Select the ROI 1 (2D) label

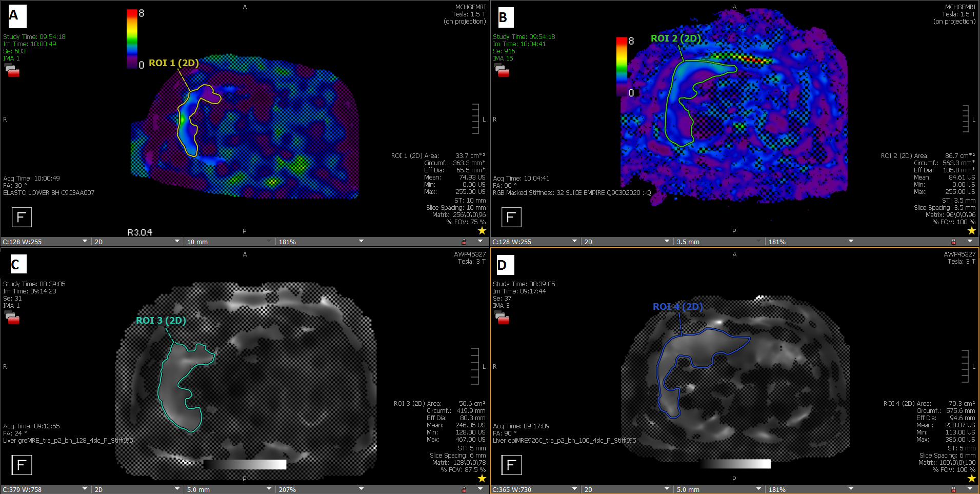tap(173, 63)
